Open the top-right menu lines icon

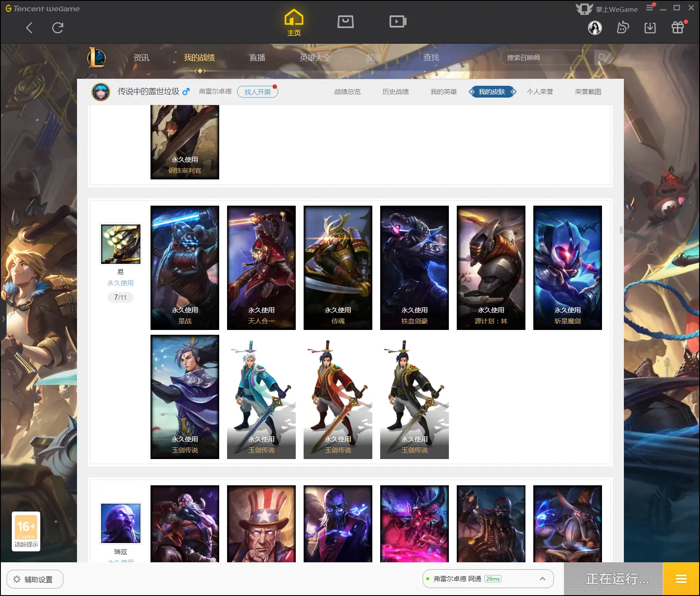650,8
